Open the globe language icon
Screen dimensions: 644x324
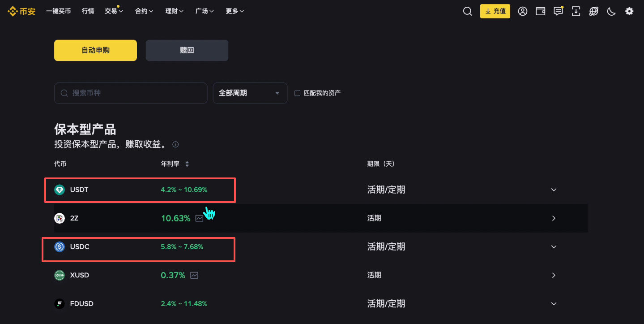[593, 11]
